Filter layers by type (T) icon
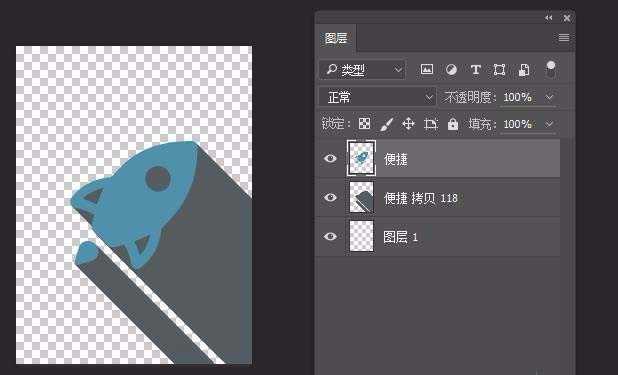This screenshot has width=618, height=375. [476, 70]
